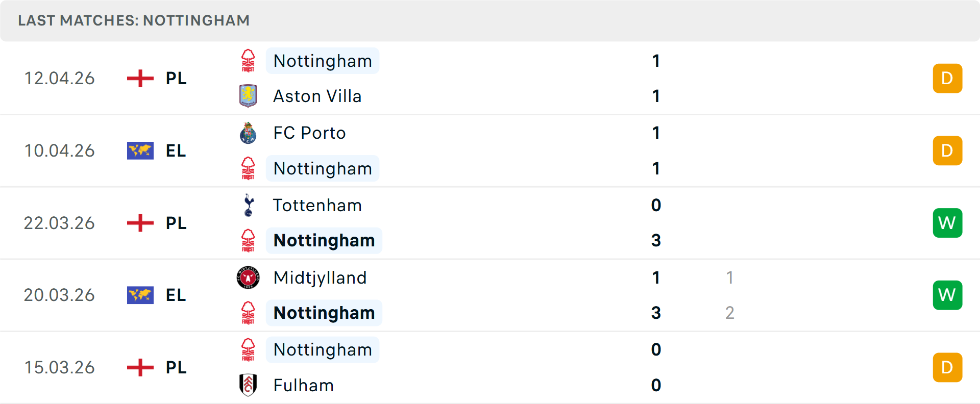Click win badge for Tottenham match
Screen dimensions: 980x404
point(947,223)
